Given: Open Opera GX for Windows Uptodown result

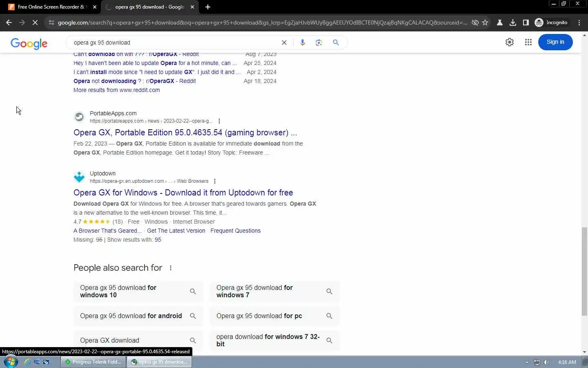Looking at the screenshot, I should [183, 193].
